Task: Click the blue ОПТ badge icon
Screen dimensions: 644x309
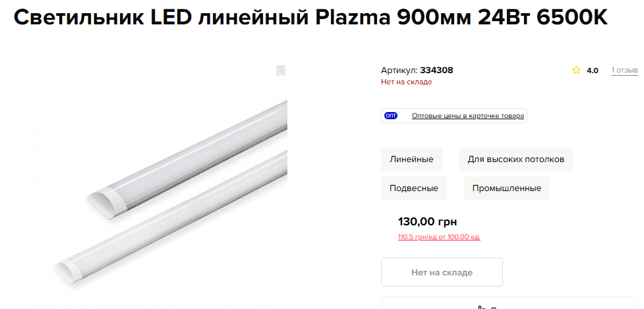Action: coord(391,116)
